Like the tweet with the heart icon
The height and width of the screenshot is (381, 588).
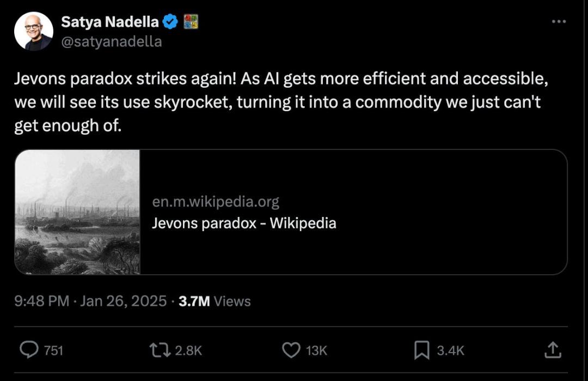coord(291,349)
